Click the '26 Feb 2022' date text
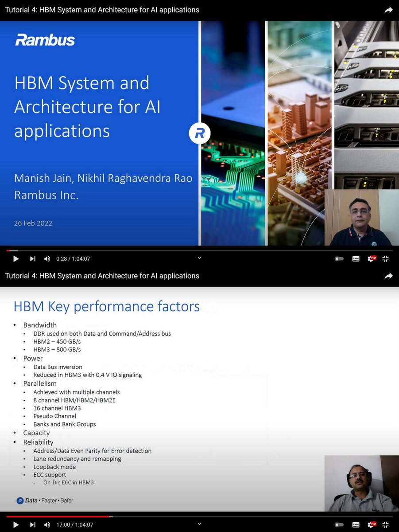This screenshot has height=532, width=399. (33, 223)
